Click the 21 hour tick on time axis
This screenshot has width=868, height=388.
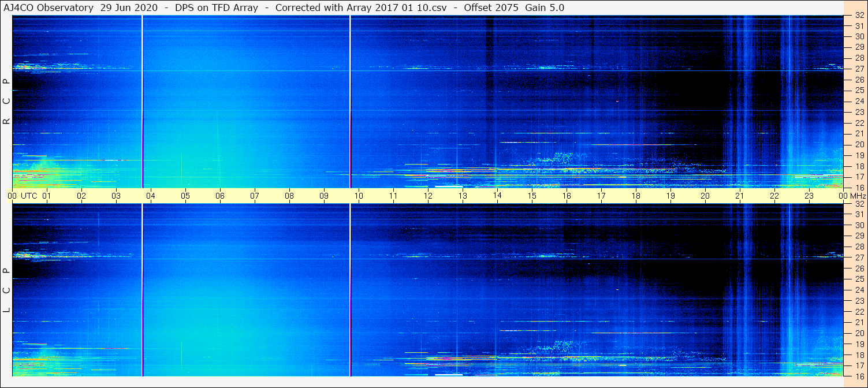[740, 196]
